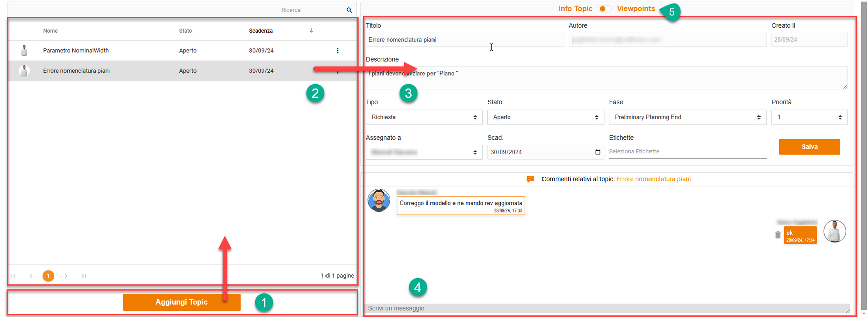The height and width of the screenshot is (317, 868).
Task: Switch to the Viewpoints view label
Action: tap(636, 9)
